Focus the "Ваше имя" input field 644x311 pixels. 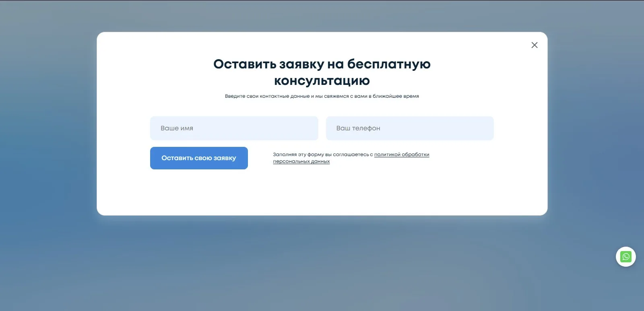coord(234,128)
